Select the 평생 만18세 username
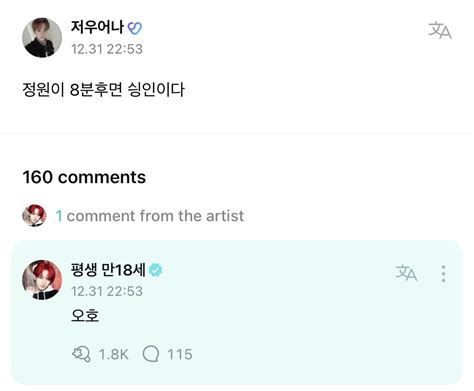 [x=108, y=269]
